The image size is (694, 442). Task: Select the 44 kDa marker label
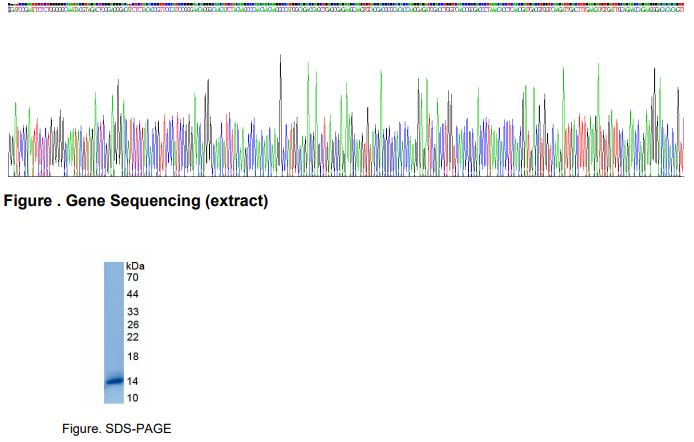pos(132,294)
